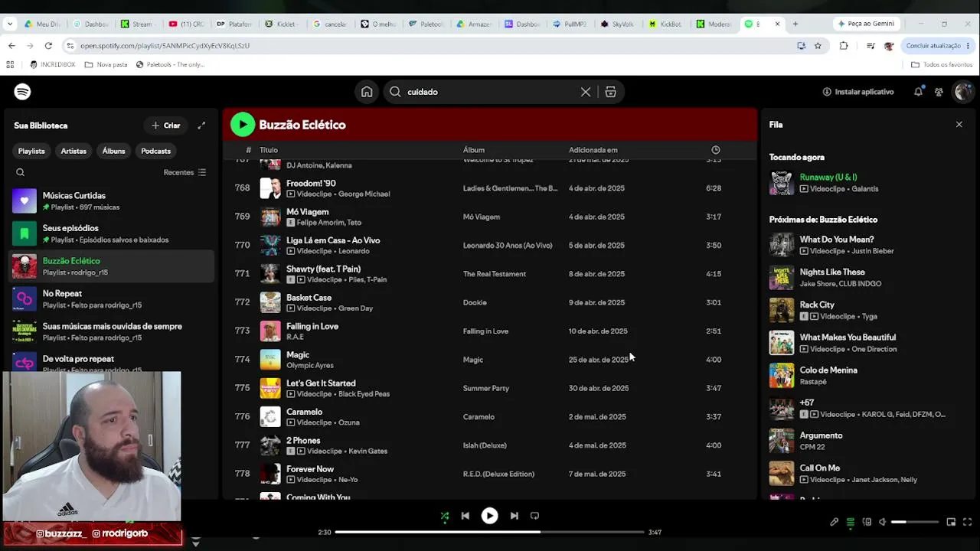This screenshot has height=551, width=980.
Task: Open artist link Olympic Ayres
Action: pyautogui.click(x=309, y=366)
